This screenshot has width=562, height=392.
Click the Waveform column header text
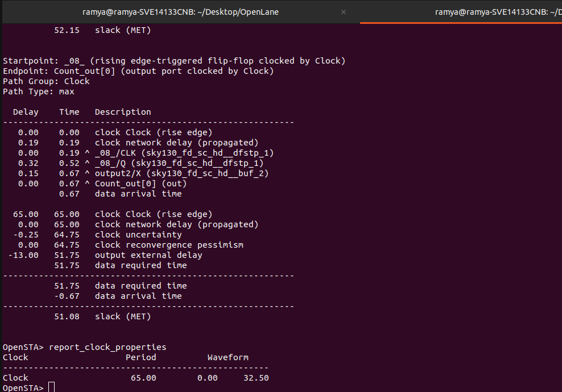click(228, 357)
